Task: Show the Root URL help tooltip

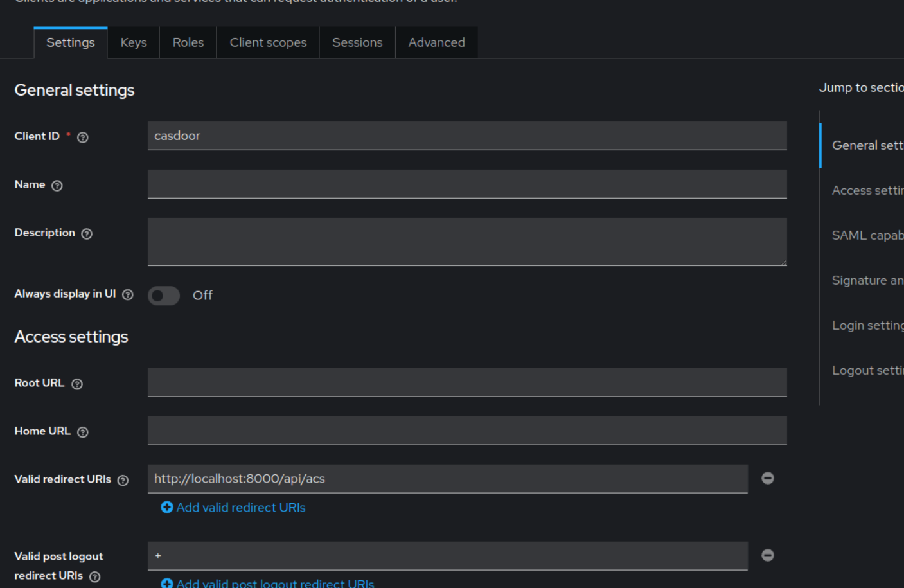Action: pos(77,384)
